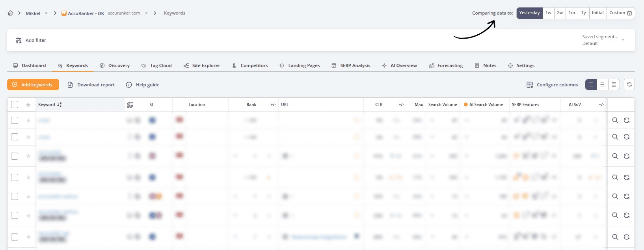Sort by the Keyword column

click(x=50, y=104)
